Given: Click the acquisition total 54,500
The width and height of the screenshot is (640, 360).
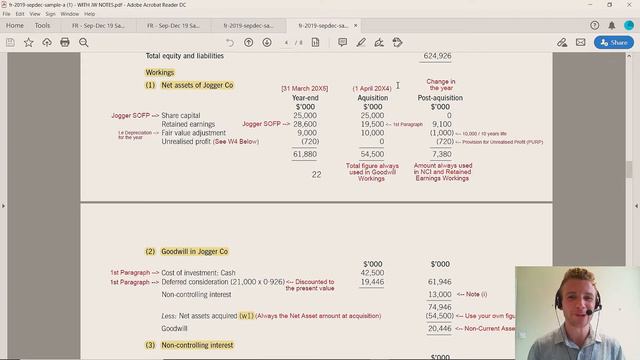Looking at the screenshot, I should (372, 154).
